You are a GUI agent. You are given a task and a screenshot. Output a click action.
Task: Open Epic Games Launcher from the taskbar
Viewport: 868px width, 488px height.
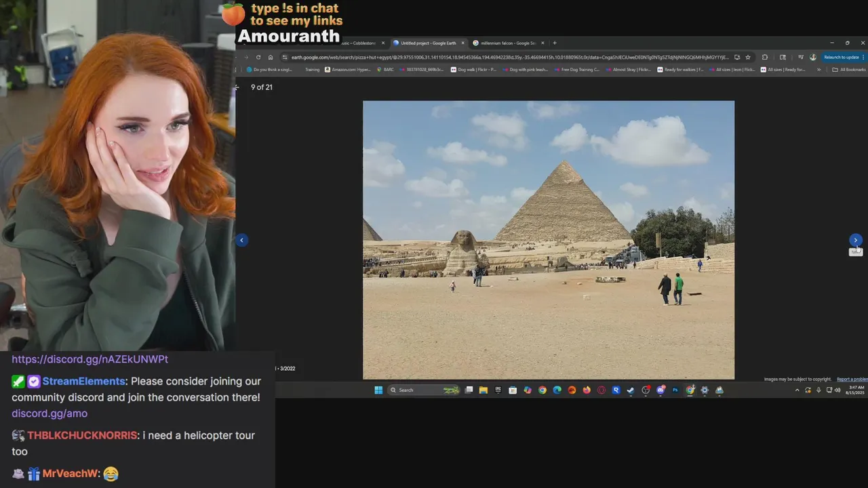click(498, 390)
